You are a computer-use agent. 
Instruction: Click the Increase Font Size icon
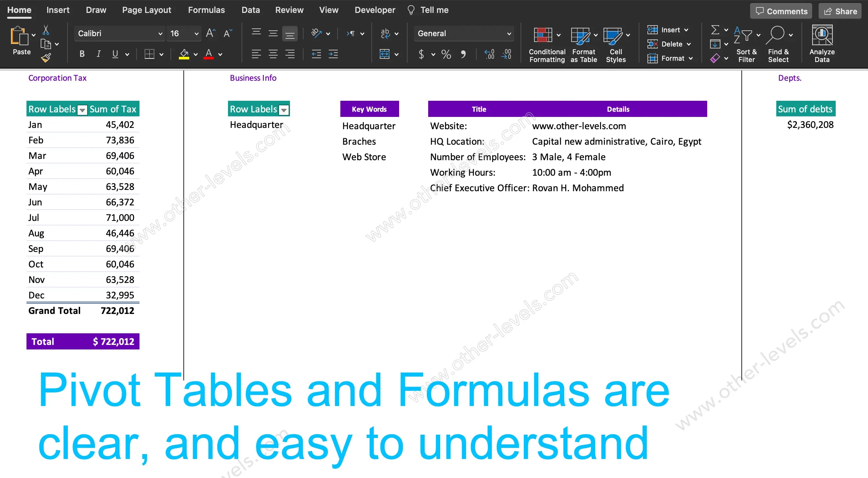[x=211, y=33]
